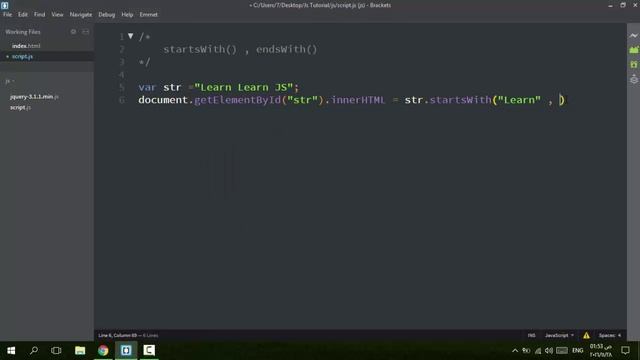
Task: Click the cursor position Line 6 status text
Action: [x=118, y=336]
